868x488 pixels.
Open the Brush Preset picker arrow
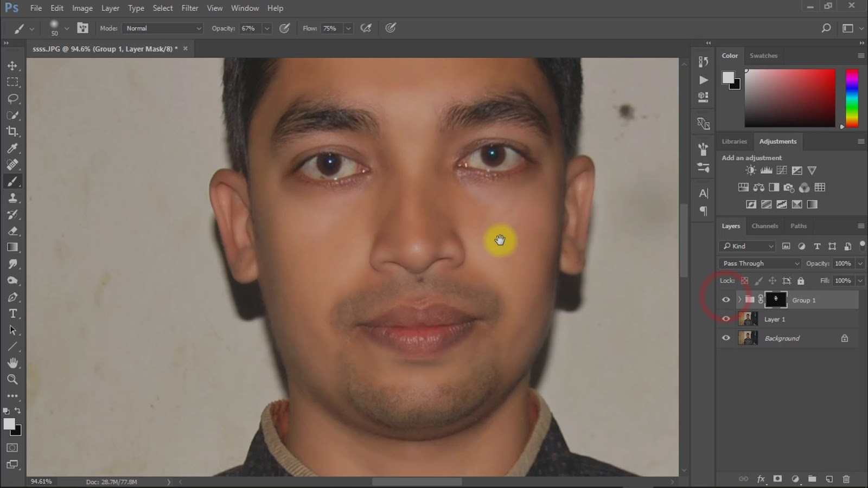(x=66, y=28)
